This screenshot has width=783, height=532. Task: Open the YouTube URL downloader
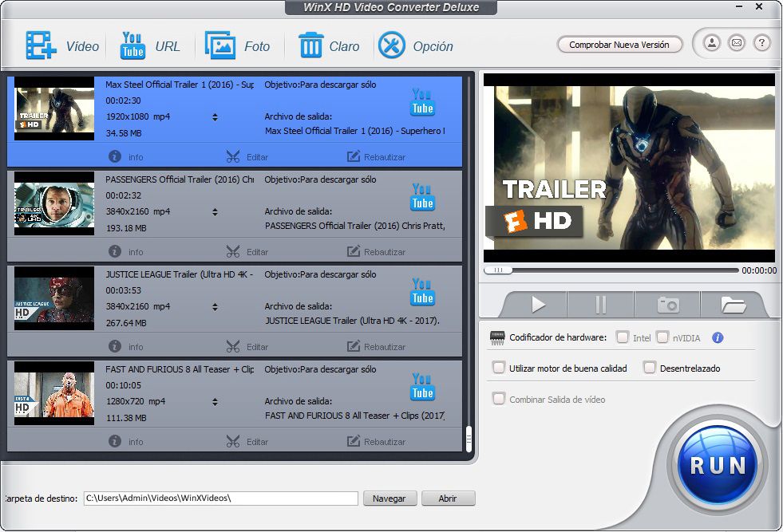pos(132,45)
